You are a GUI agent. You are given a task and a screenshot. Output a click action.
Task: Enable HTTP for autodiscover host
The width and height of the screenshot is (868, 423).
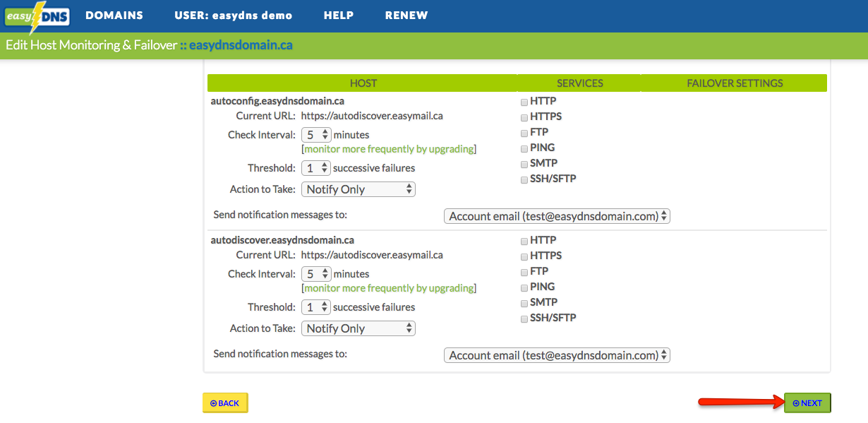[524, 241]
